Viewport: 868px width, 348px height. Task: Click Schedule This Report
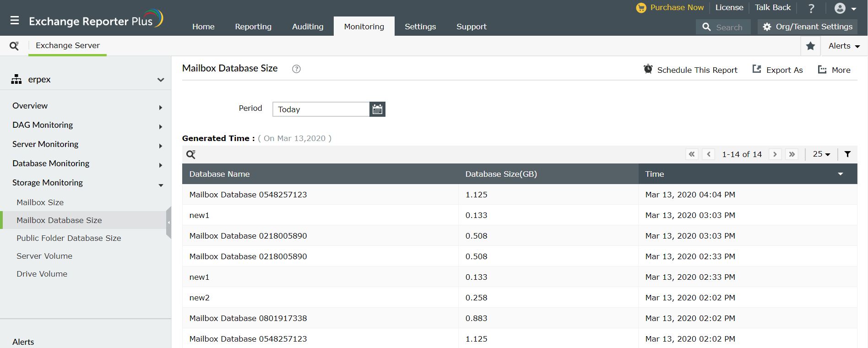tap(690, 70)
